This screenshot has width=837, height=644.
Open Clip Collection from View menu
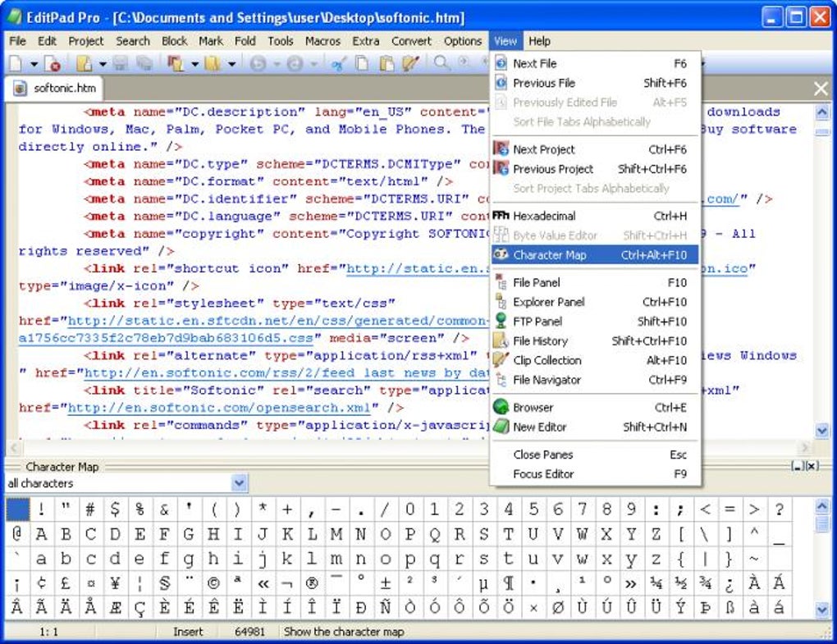pos(595,360)
